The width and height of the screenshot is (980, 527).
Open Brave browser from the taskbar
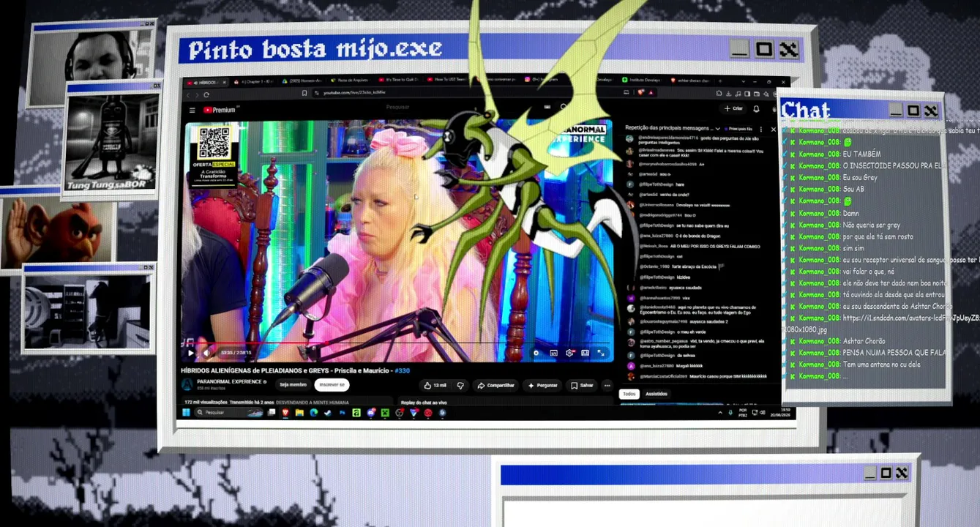point(285,413)
